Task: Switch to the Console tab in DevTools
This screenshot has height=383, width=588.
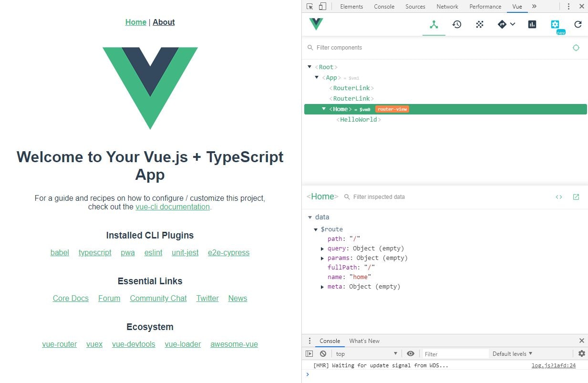Action: click(384, 6)
